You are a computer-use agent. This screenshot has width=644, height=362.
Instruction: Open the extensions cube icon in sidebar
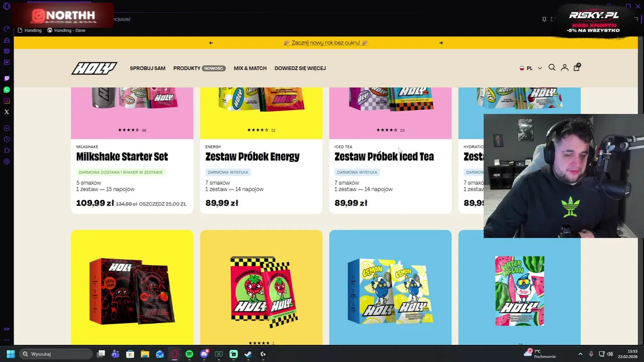[x=7, y=150]
